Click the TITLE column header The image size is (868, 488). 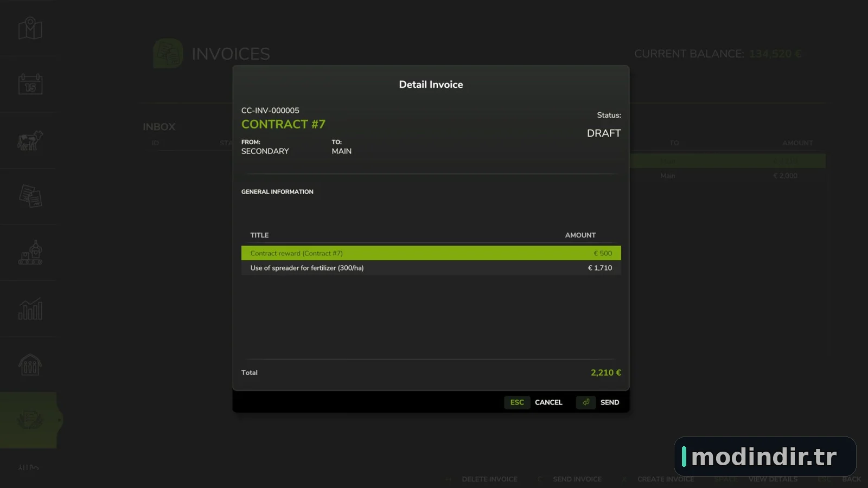(259, 235)
